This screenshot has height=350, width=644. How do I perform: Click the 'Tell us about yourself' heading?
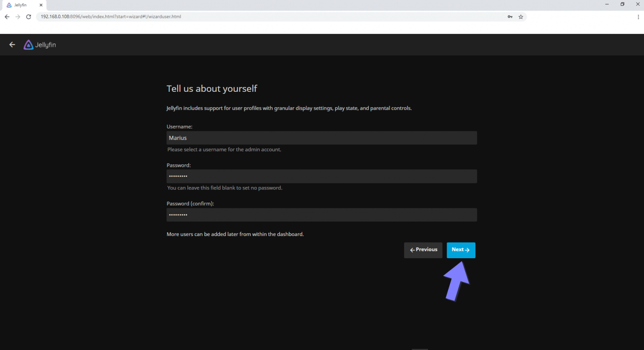point(212,89)
